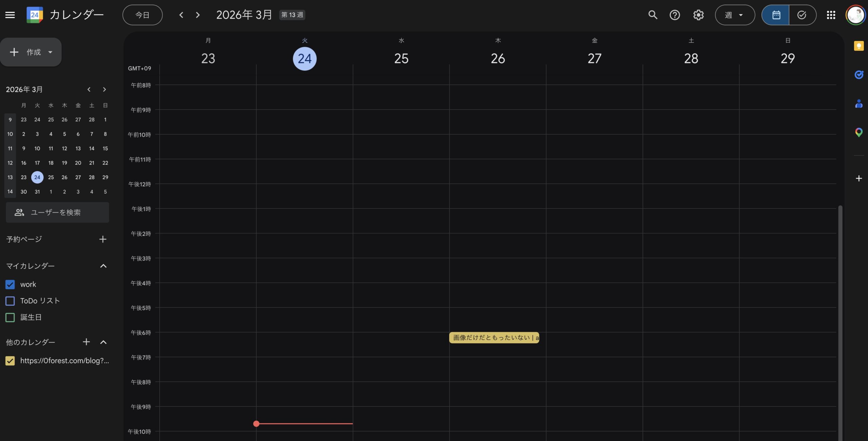Open the 週 view dropdown
The height and width of the screenshot is (441, 868).
point(735,15)
